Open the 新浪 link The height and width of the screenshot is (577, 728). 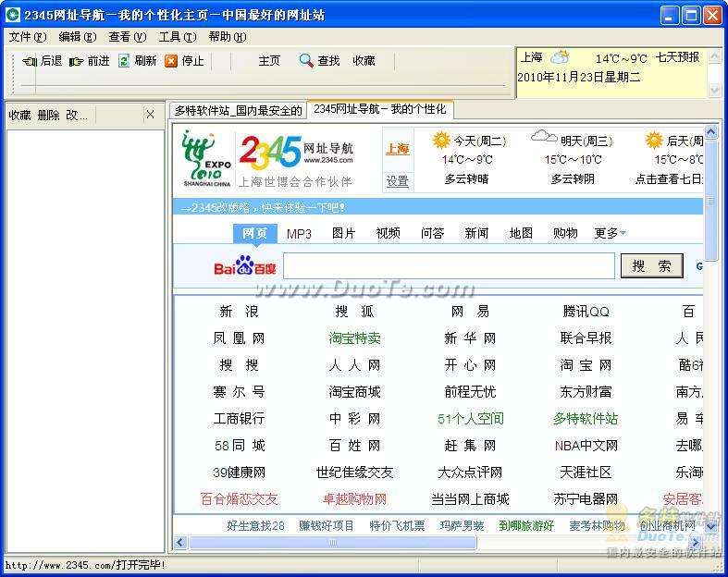239,311
